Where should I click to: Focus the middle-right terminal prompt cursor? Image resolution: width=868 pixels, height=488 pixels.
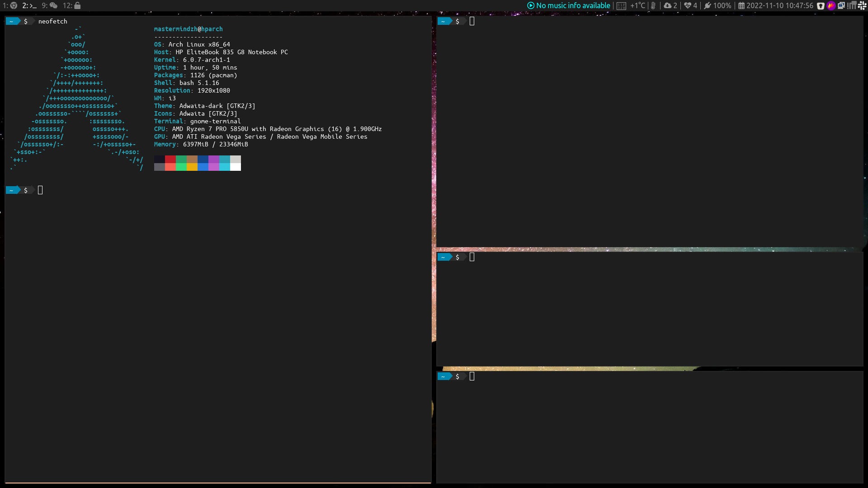pos(472,257)
